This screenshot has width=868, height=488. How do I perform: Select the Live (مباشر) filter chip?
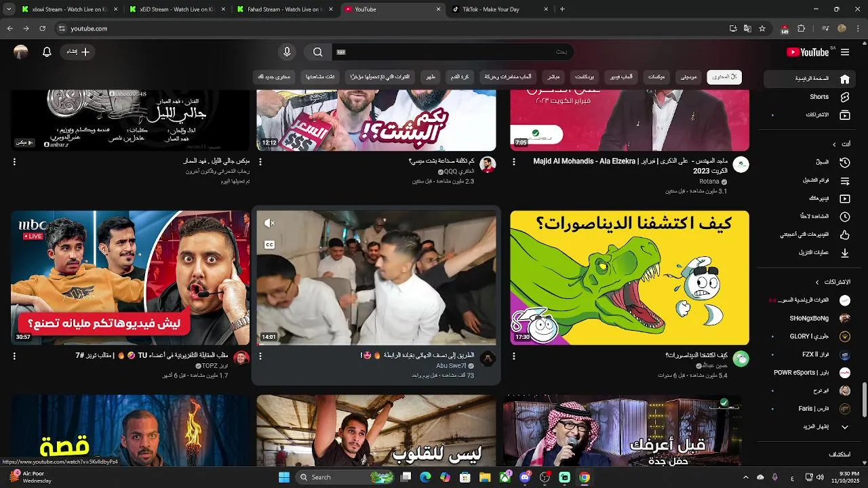coord(553,77)
